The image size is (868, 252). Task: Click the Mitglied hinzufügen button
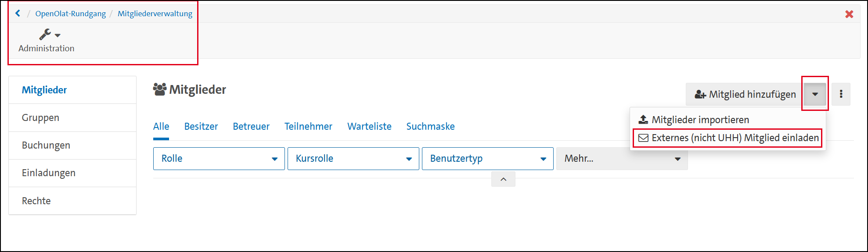tap(745, 94)
